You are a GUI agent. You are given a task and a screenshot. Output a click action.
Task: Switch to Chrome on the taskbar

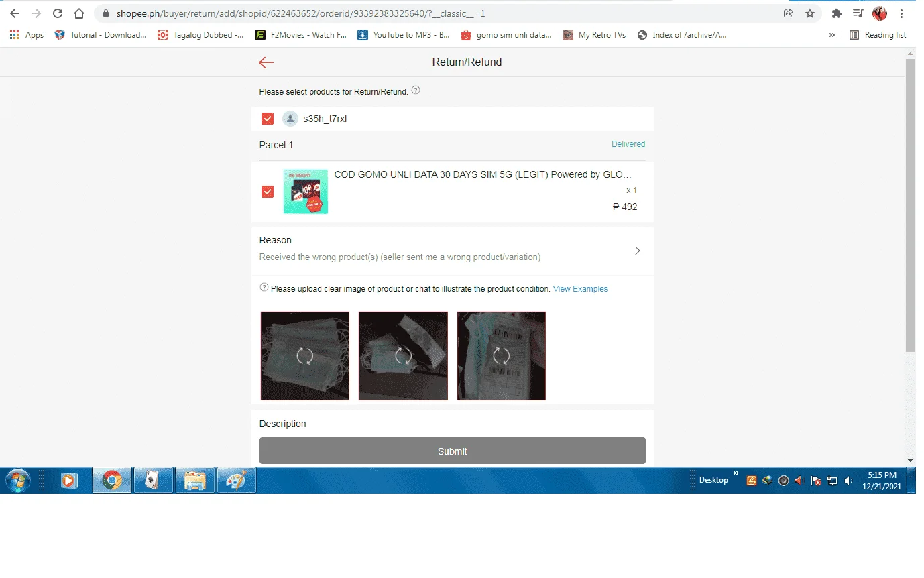point(112,480)
